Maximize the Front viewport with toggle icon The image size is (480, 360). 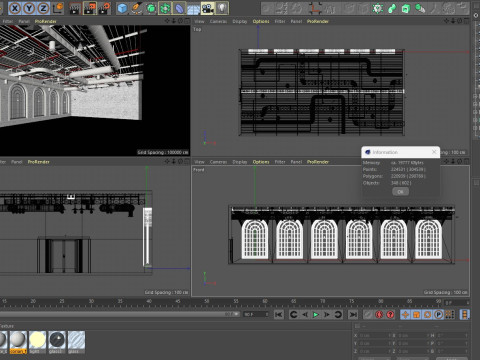point(466,161)
